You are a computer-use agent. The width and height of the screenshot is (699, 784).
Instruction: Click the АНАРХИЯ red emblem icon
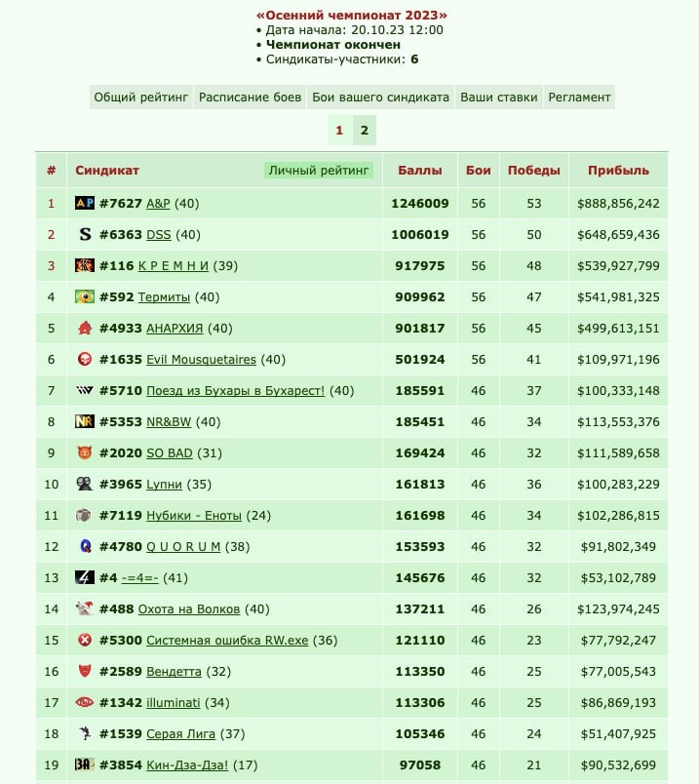[x=85, y=328]
